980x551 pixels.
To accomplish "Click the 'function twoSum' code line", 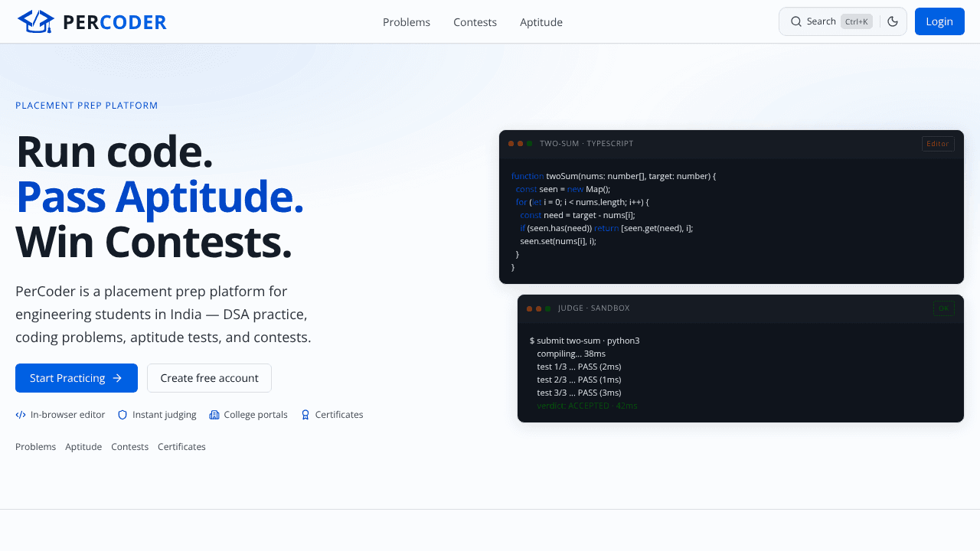I will (613, 176).
